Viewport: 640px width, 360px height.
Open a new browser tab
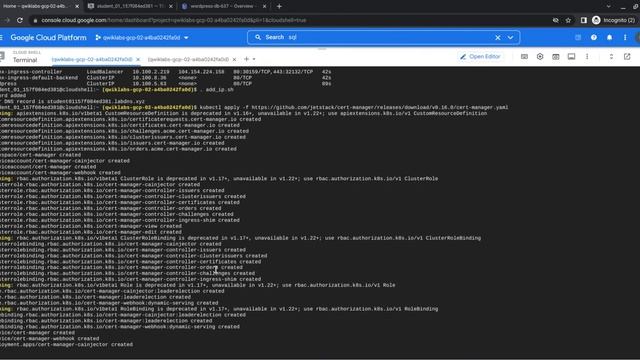(279, 7)
